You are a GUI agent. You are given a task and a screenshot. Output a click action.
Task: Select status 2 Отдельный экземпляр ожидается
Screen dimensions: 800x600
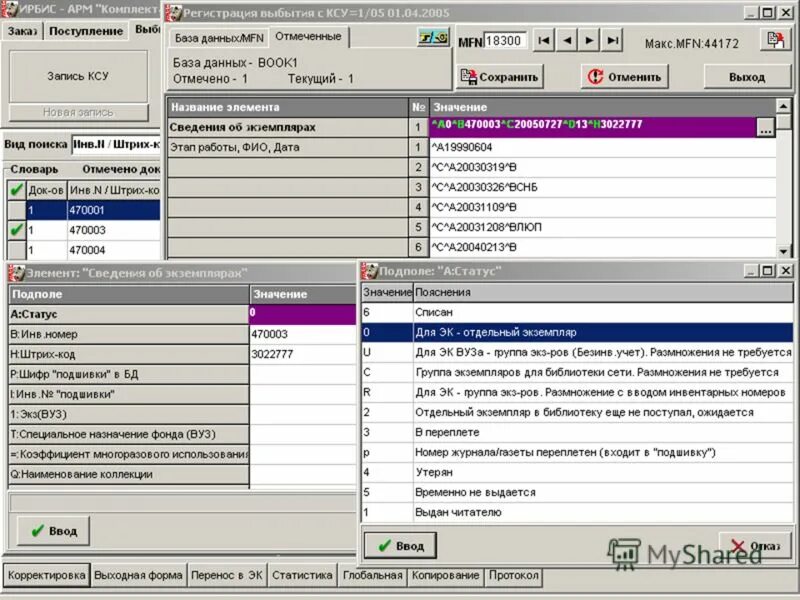pos(577,412)
